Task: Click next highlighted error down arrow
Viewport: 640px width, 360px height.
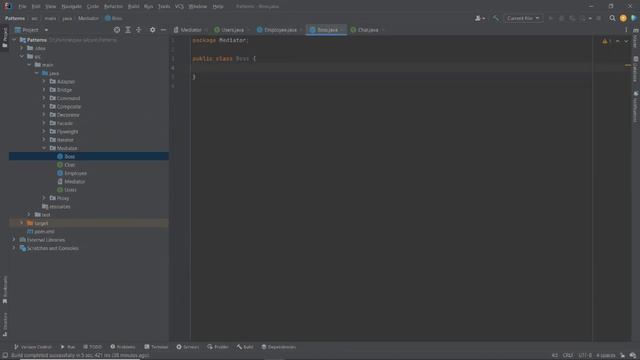Action: coord(626,41)
